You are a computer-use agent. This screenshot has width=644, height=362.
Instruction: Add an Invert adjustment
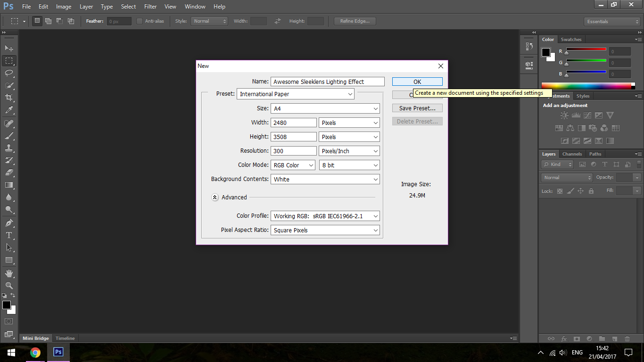(x=564, y=140)
